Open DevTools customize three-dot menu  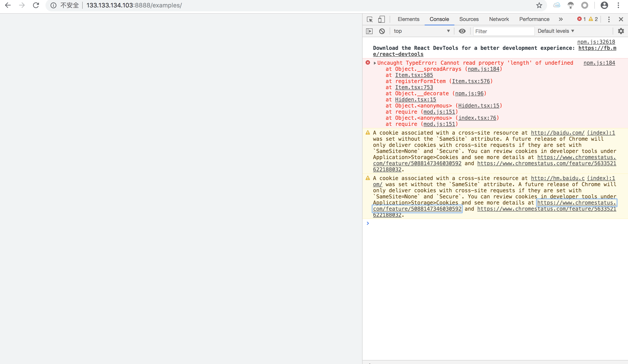tap(609, 19)
